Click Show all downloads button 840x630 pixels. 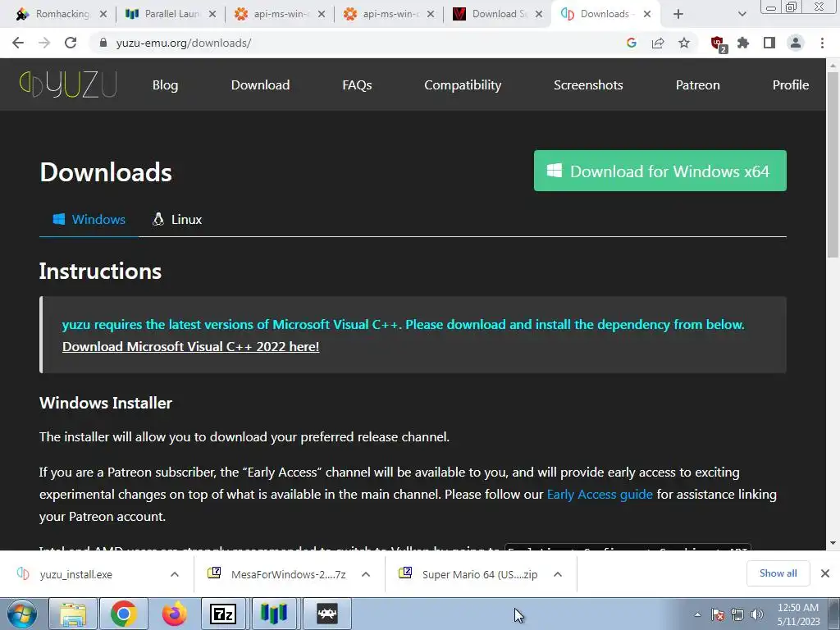pyautogui.click(x=778, y=573)
